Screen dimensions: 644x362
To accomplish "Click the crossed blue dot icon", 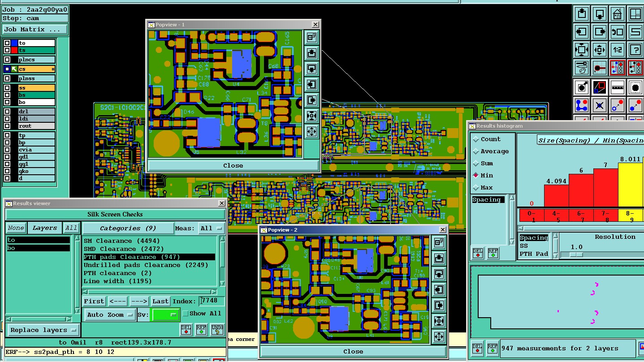I will click(600, 105).
